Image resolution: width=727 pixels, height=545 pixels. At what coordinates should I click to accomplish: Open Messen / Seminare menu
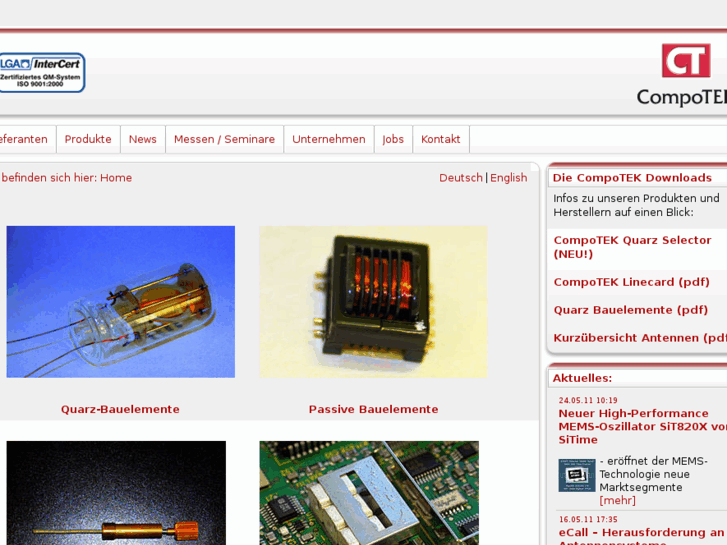(224, 139)
